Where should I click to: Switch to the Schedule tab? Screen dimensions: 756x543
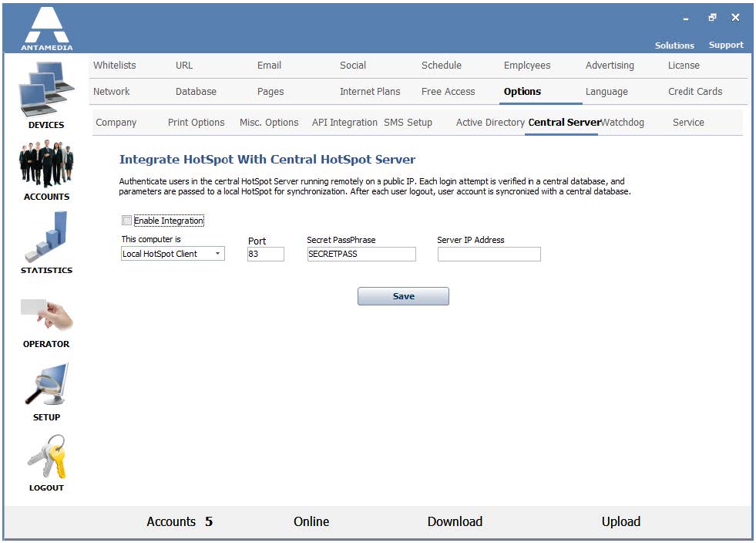tap(441, 65)
